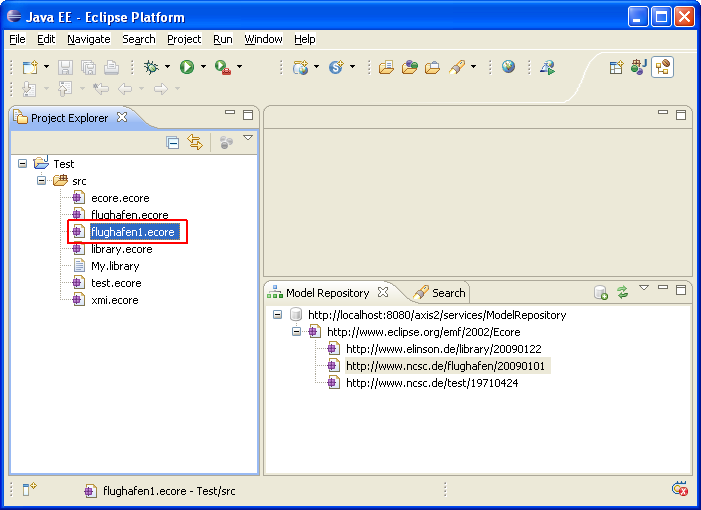
Task: Click the status bar error indicator icon
Action: (680, 489)
